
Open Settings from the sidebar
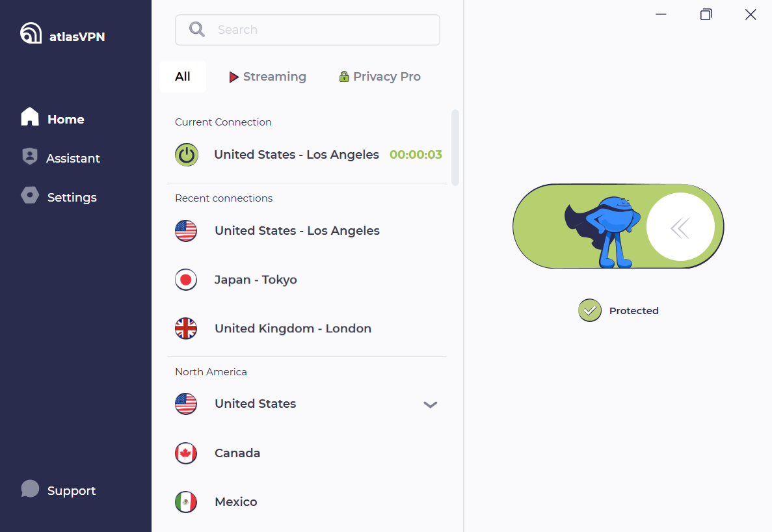(x=59, y=196)
